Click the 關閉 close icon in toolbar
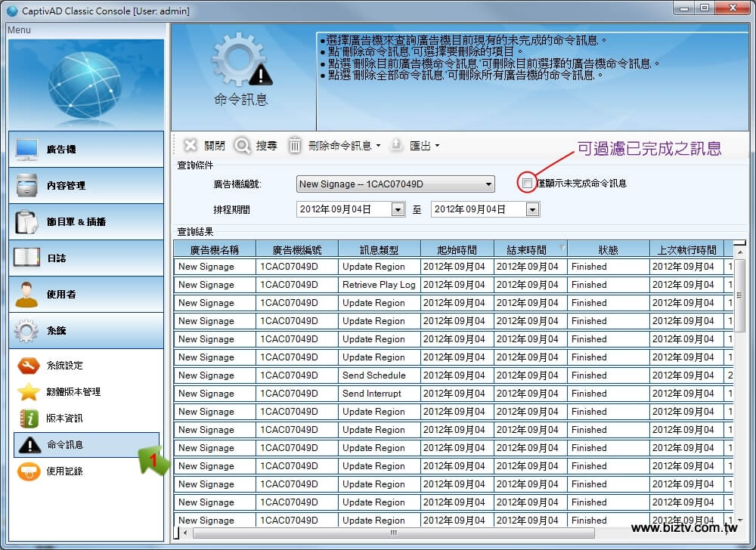 (x=191, y=146)
